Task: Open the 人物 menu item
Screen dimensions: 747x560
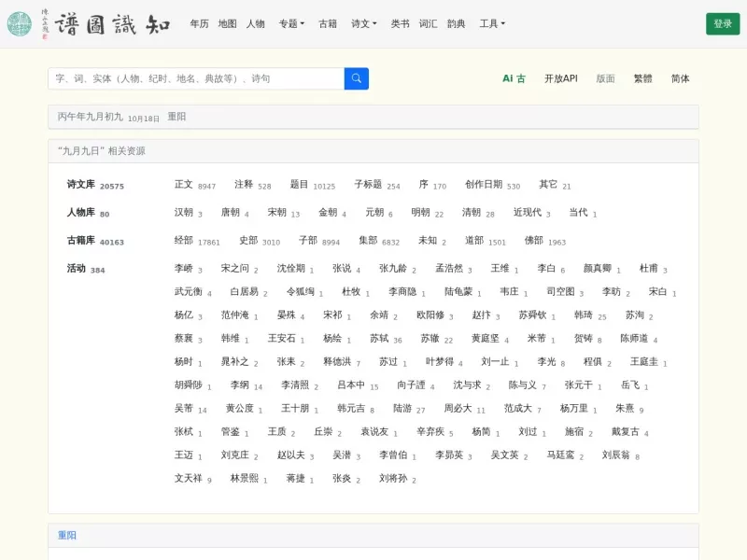Action: (x=255, y=24)
